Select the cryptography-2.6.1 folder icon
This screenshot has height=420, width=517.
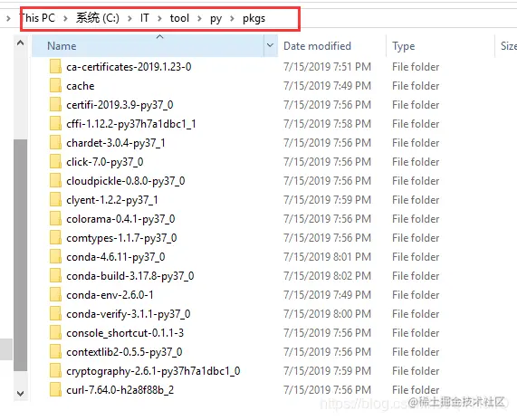55,371
